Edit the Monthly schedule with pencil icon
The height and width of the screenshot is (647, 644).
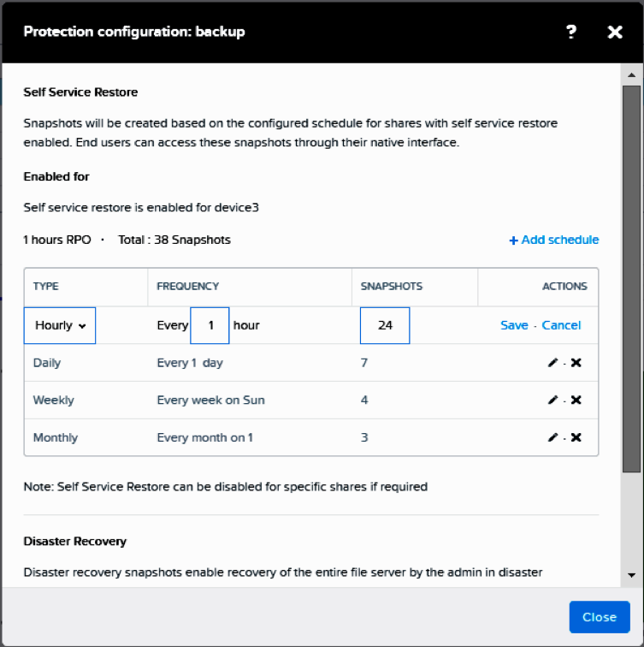click(x=552, y=437)
